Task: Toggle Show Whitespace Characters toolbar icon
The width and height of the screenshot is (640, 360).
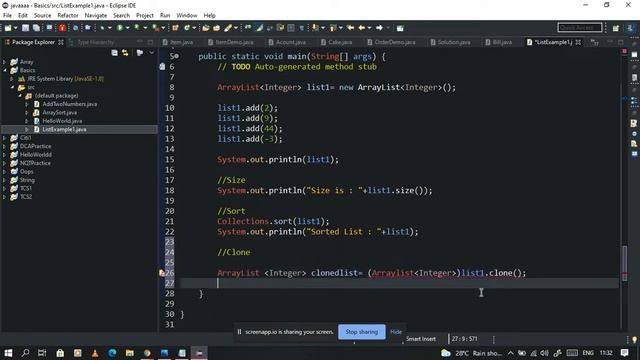Action: (302, 28)
